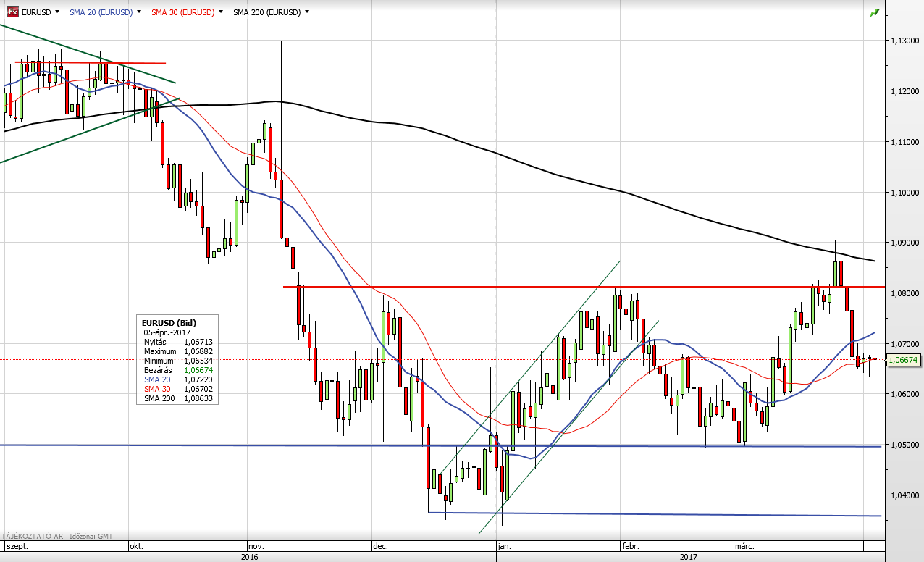Click the Nyitás label in data box
The image size is (924, 562).
[155, 341]
